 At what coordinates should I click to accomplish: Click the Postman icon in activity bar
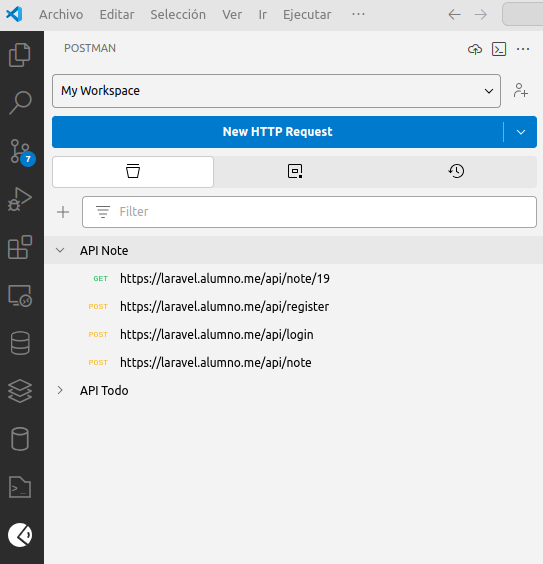point(20,535)
